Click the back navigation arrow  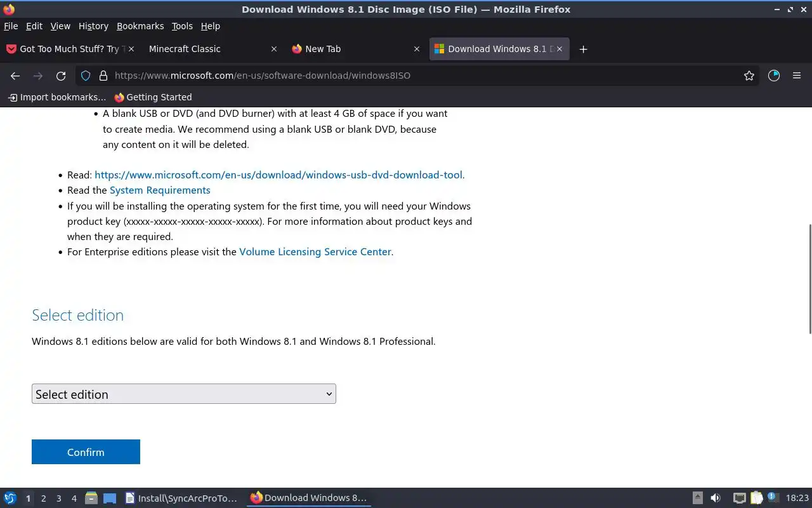(15, 76)
